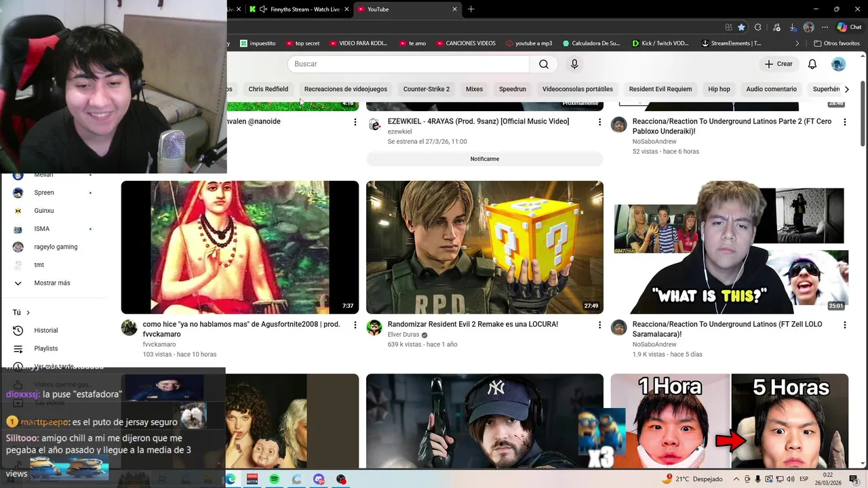Click the Historial clock icon
This screenshot has width=868, height=488.
pos(18,330)
